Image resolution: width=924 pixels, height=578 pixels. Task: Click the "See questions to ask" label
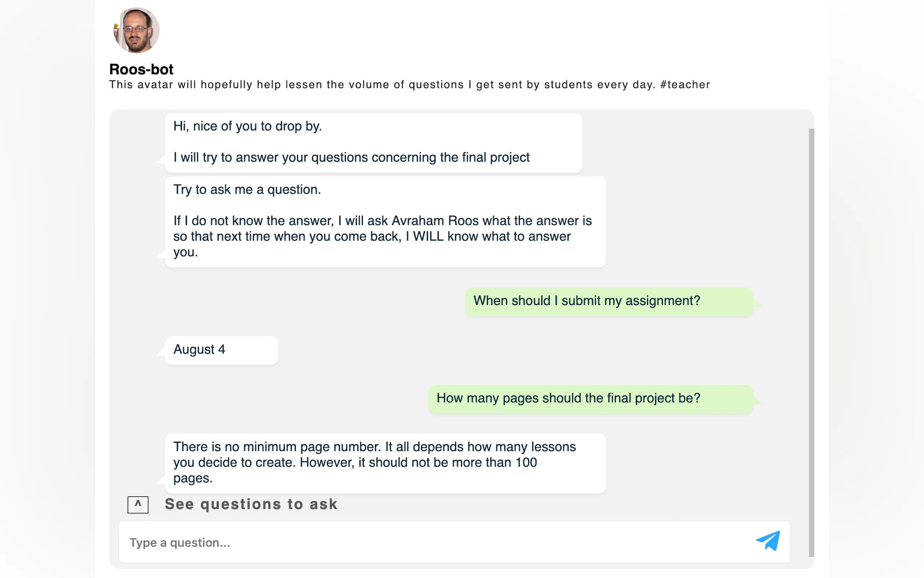point(251,504)
